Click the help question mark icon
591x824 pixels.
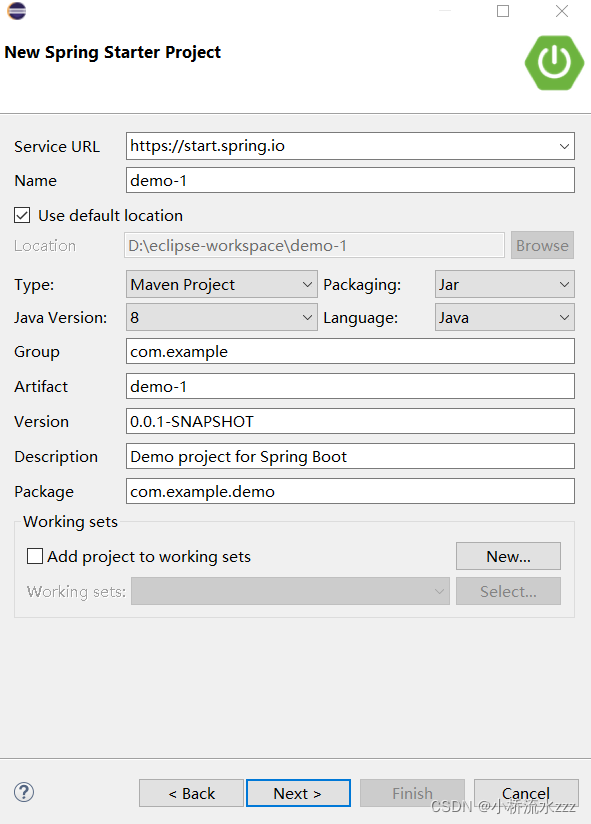point(24,792)
